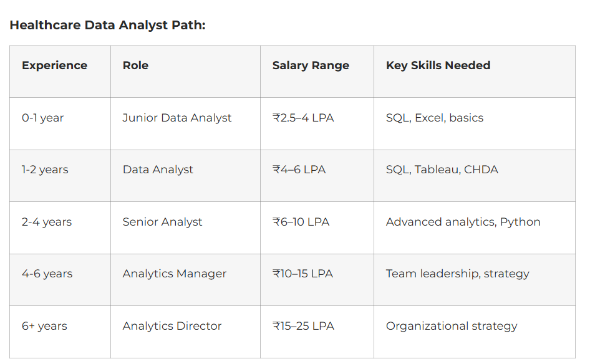The image size is (590, 364).
Task: Select the ₹15–25 LPA salary cell
Action: [x=303, y=326]
